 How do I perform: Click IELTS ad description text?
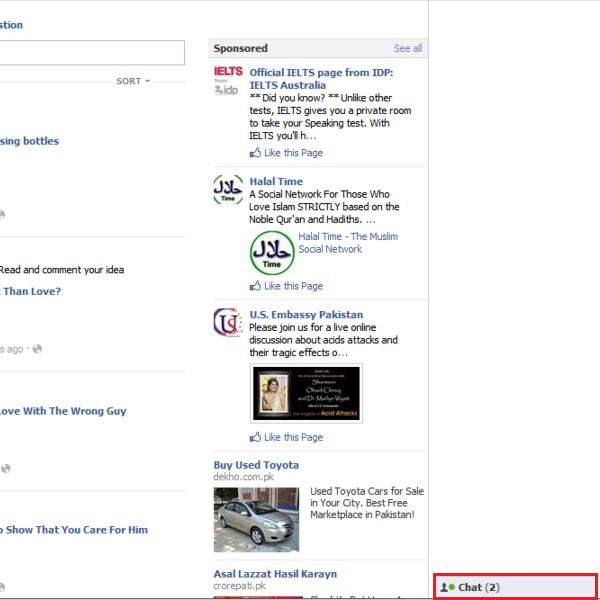click(330, 117)
